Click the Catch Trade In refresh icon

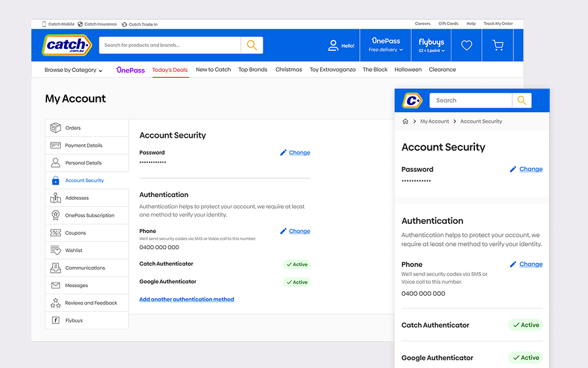coord(125,24)
